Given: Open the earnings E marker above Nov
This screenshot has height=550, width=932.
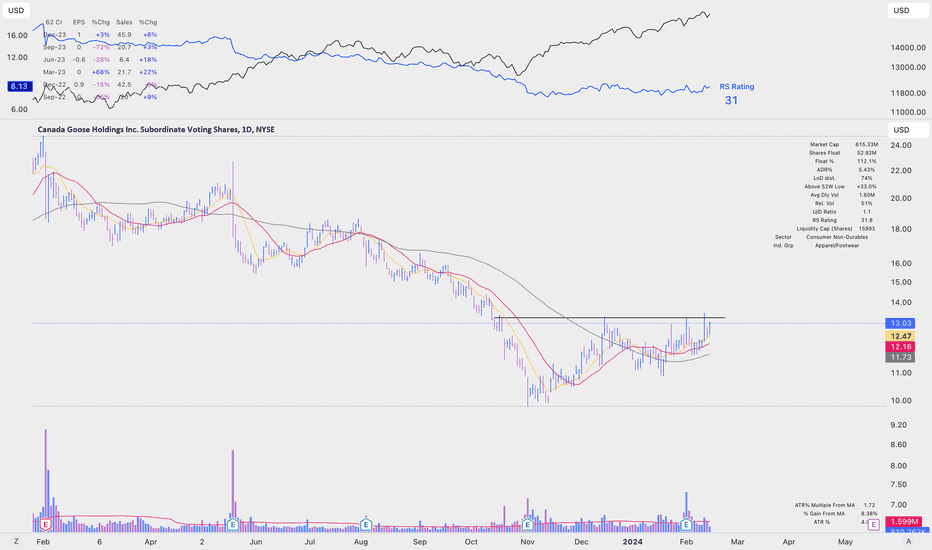Looking at the screenshot, I should tap(527, 524).
